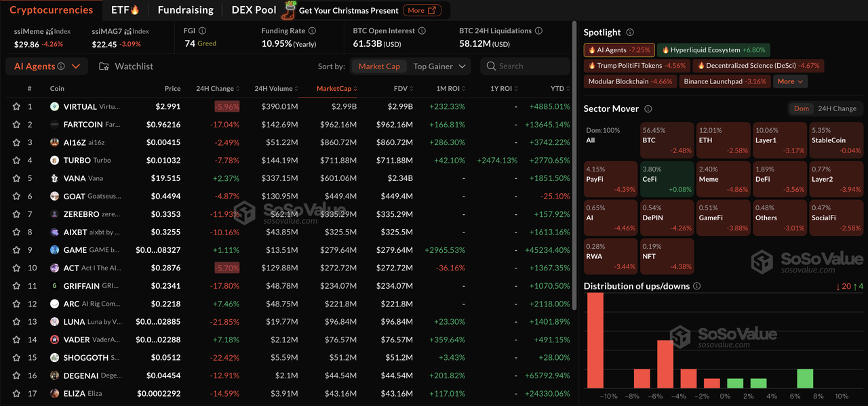Viewport: 868px width, 406px height.
Task: Open the Top Gainer sort dropdown
Action: click(x=439, y=66)
